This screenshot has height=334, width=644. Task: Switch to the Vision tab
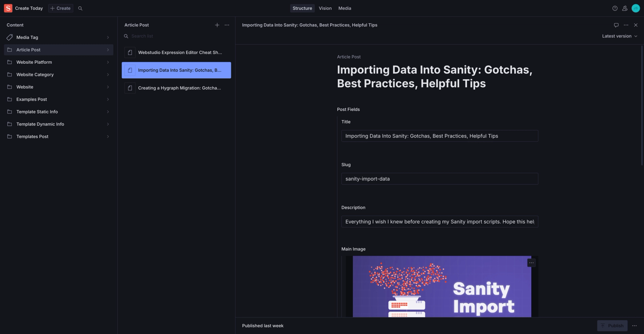pos(325,8)
